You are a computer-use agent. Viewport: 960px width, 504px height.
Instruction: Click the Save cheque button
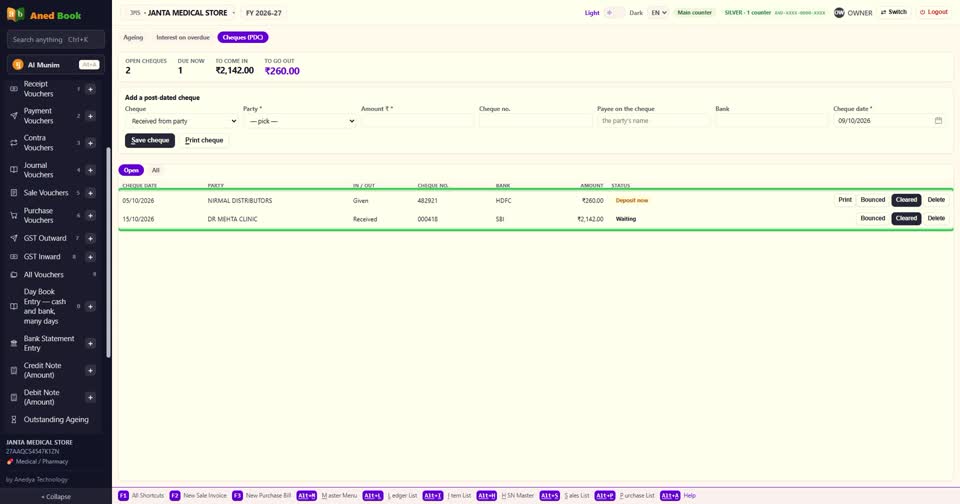tap(150, 140)
